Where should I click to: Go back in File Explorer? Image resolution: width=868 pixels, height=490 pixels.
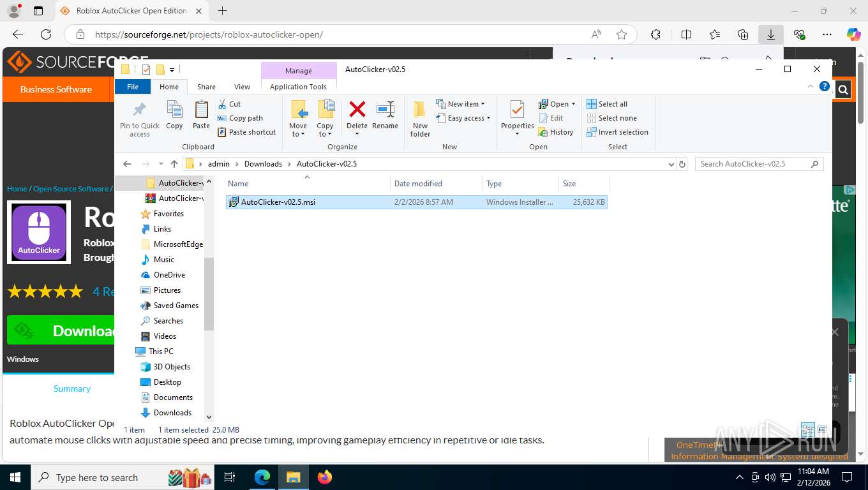click(x=127, y=164)
